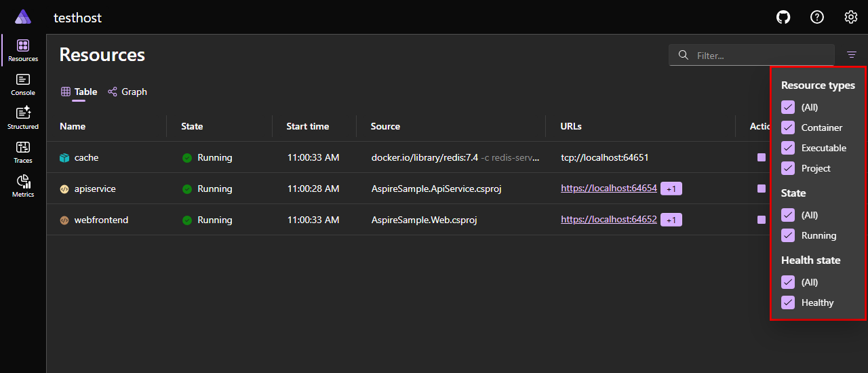Toggle the filter options icon
Viewport: 868px width, 373px height.
[852, 55]
